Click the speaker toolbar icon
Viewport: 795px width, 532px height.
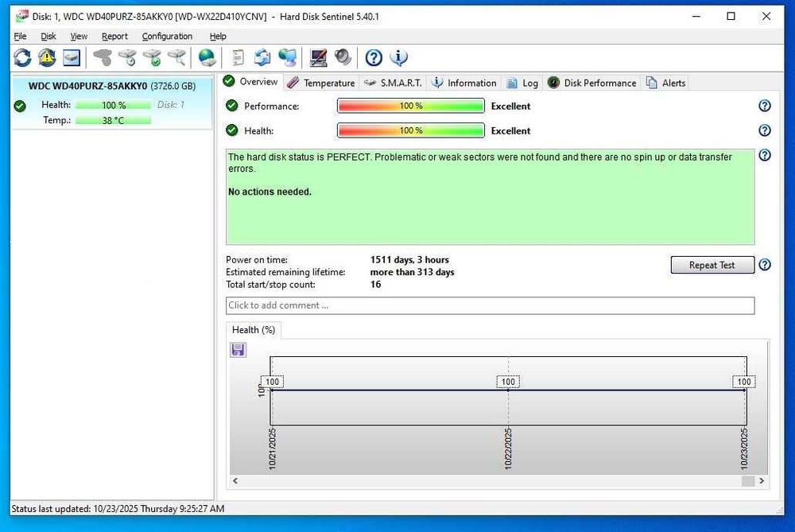[343, 58]
